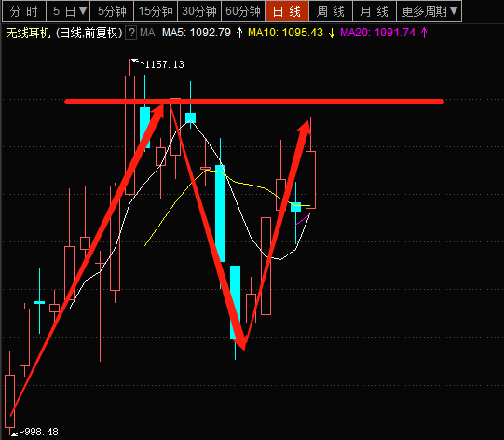Click the MA10: 1095.43 yellow value
Screen dimensions: 504x440
[285, 33]
